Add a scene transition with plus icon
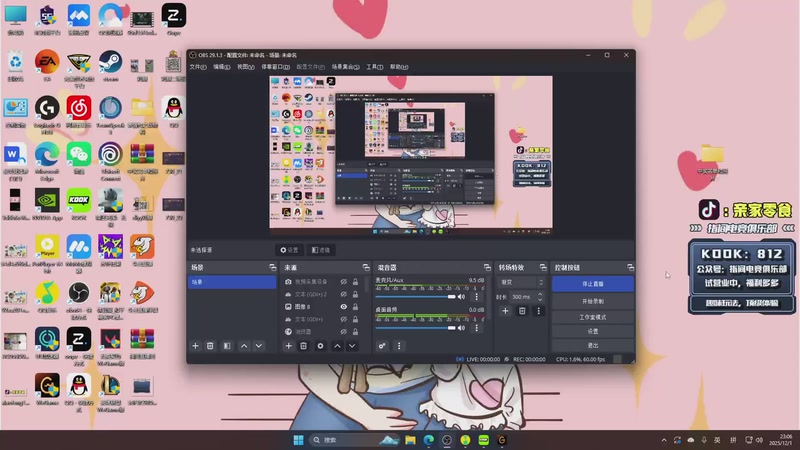 pos(505,311)
